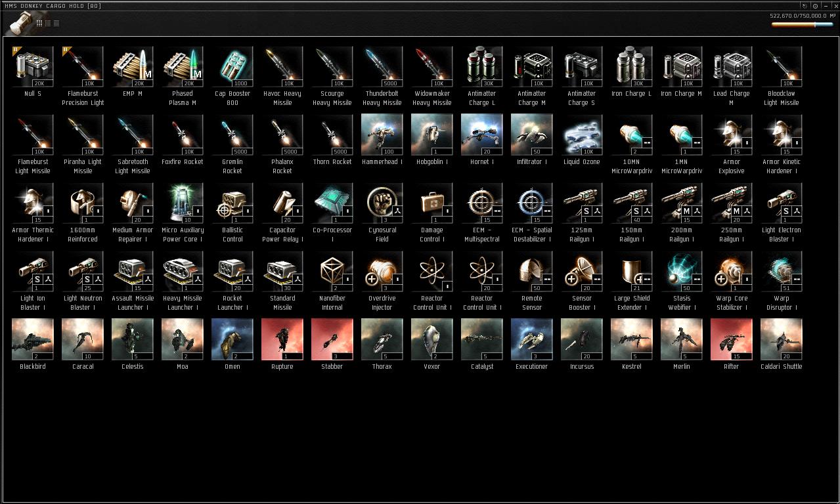The height and width of the screenshot is (504, 840).
Task: Select the Nanofiber Internal structure module
Action: tap(332, 271)
